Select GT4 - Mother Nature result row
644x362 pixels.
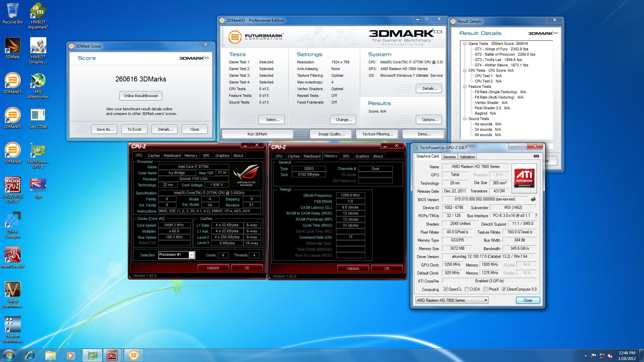[x=501, y=65]
